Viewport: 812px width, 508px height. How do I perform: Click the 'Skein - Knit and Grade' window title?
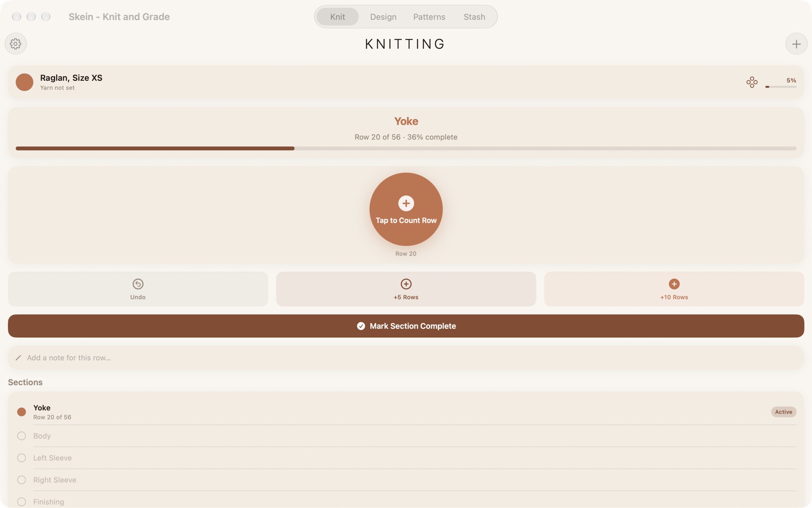tap(119, 17)
